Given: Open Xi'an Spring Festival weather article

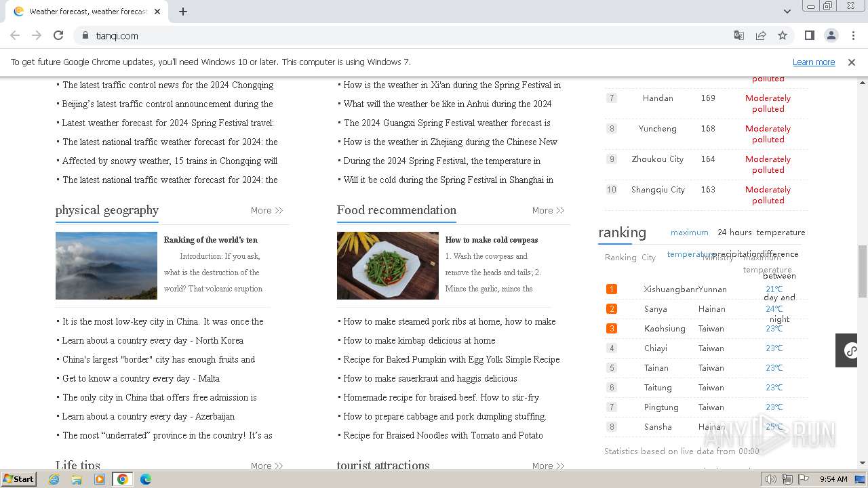Looking at the screenshot, I should point(452,85).
